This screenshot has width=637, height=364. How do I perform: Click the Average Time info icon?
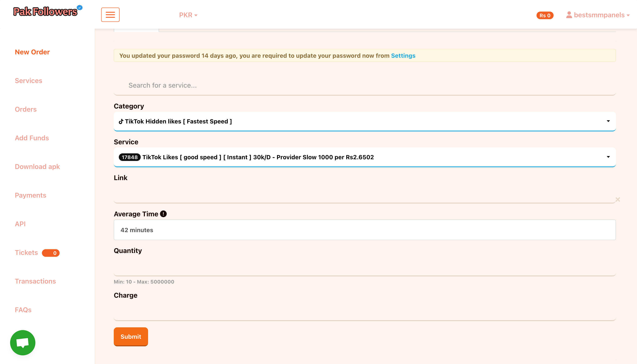click(163, 214)
